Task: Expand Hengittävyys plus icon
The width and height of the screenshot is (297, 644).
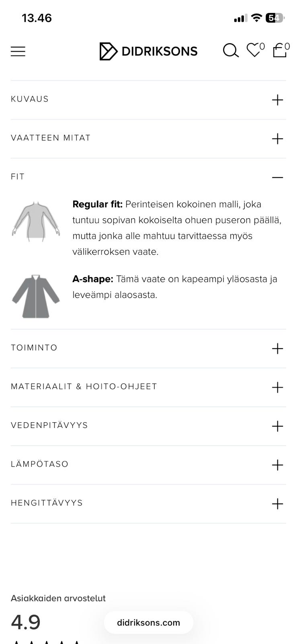Action: coord(277,504)
